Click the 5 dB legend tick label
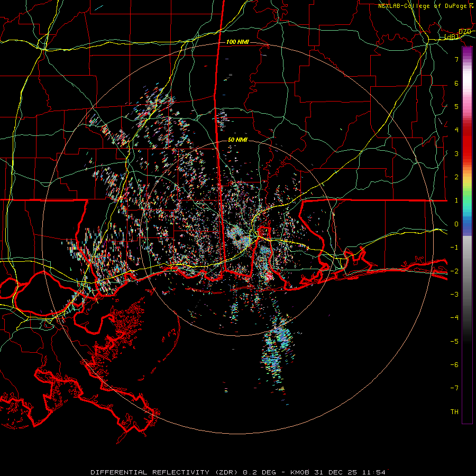Viewport: 476px width, 476px height. click(456, 106)
